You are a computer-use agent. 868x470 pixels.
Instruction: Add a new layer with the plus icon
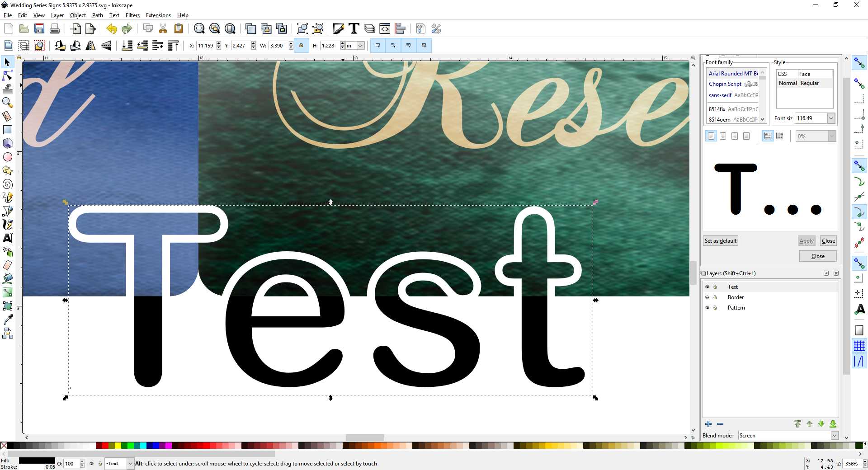pyautogui.click(x=708, y=424)
